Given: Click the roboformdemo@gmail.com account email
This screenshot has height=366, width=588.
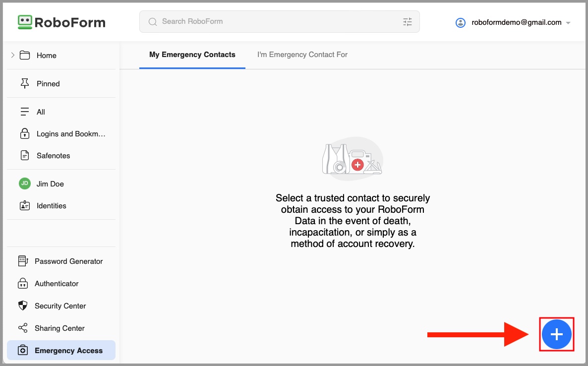Looking at the screenshot, I should pos(517,22).
